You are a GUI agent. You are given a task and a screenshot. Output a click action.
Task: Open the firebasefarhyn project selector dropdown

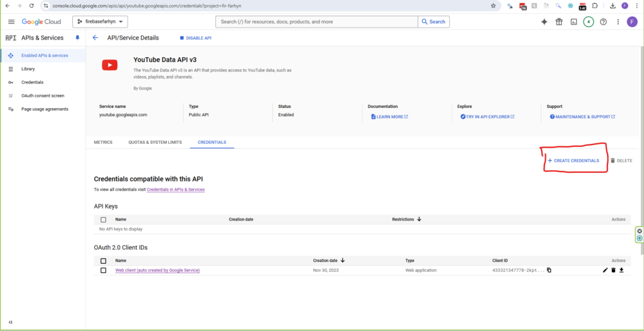[x=101, y=21]
